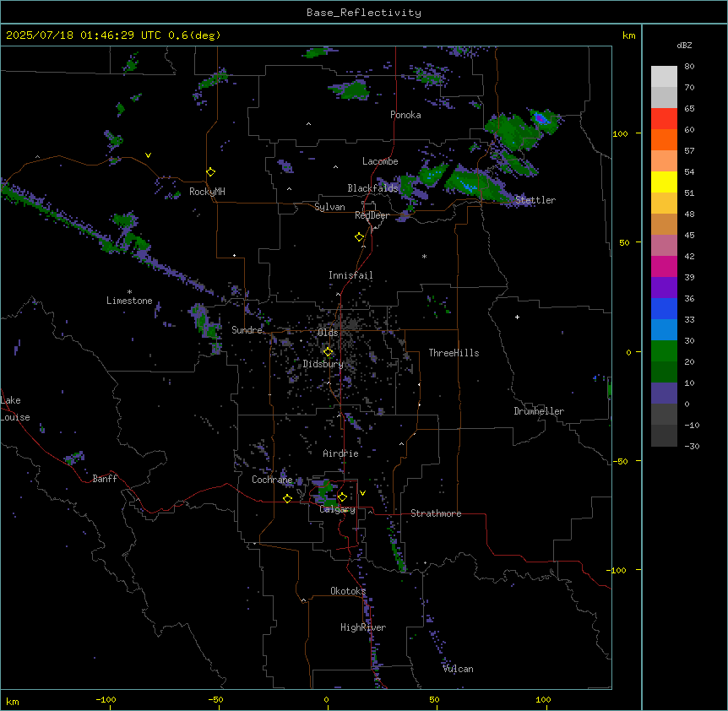Click the Airdrie label
Image resolution: width=728 pixels, height=711 pixels.
pos(340,453)
